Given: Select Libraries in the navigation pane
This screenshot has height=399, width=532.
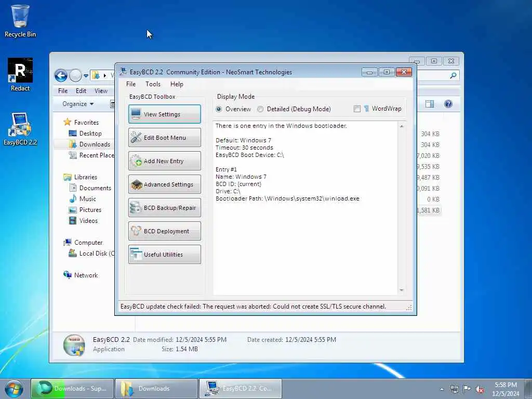Looking at the screenshot, I should point(81,177).
